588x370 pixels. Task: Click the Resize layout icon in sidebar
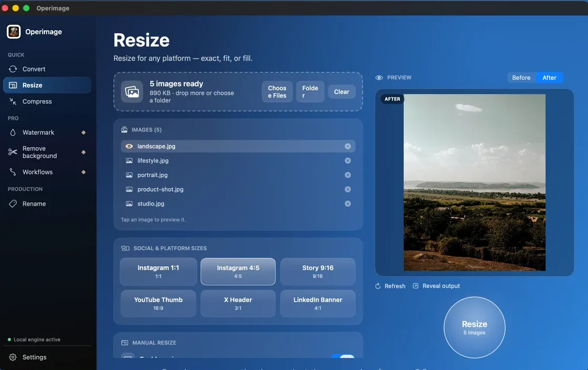point(13,85)
